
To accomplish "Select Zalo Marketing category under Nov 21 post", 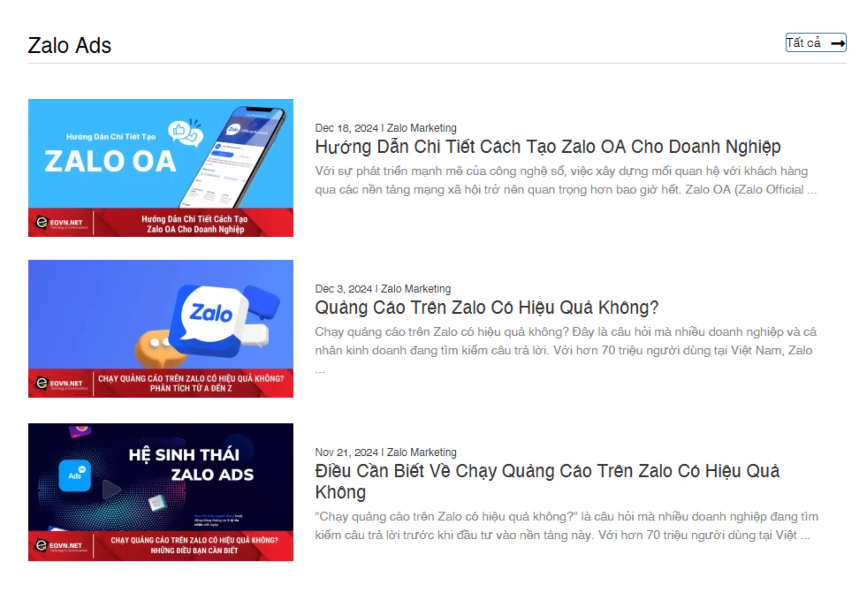I will point(421,453).
